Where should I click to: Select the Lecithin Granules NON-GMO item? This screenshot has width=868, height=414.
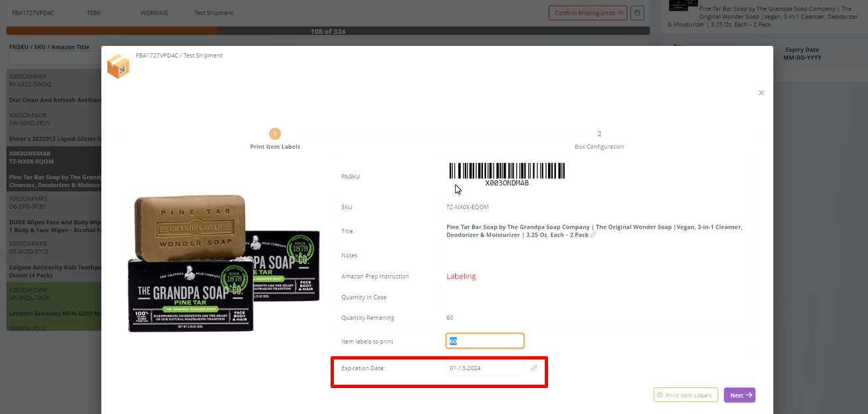55,313
